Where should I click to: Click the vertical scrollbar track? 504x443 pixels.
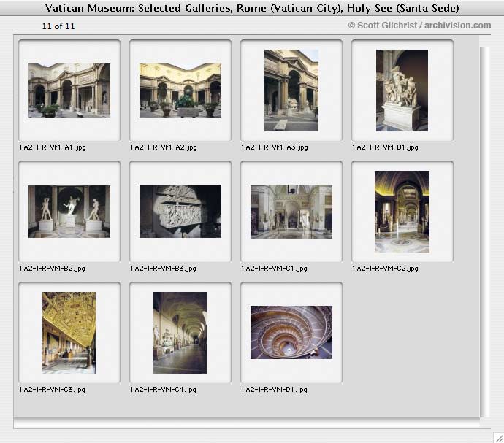(485, 231)
